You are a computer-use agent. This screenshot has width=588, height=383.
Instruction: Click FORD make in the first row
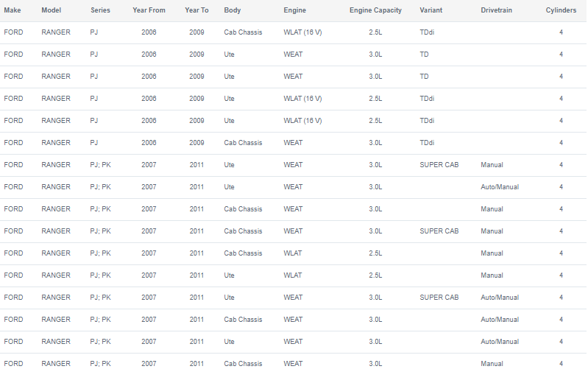tap(13, 32)
